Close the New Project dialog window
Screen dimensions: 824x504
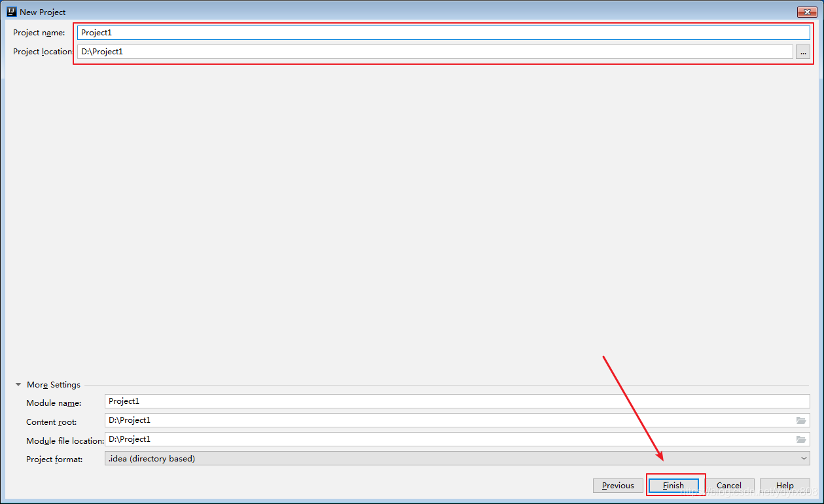tap(806, 12)
